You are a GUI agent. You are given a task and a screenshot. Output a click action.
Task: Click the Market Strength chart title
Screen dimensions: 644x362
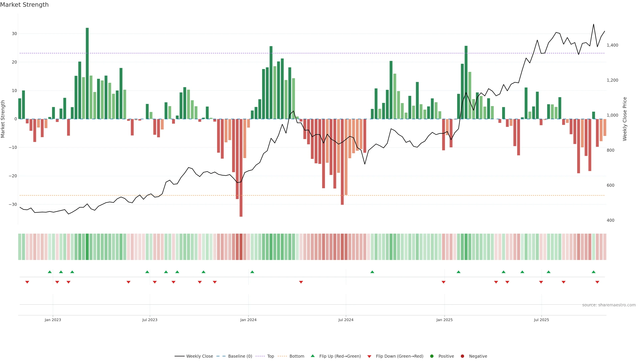point(24,5)
